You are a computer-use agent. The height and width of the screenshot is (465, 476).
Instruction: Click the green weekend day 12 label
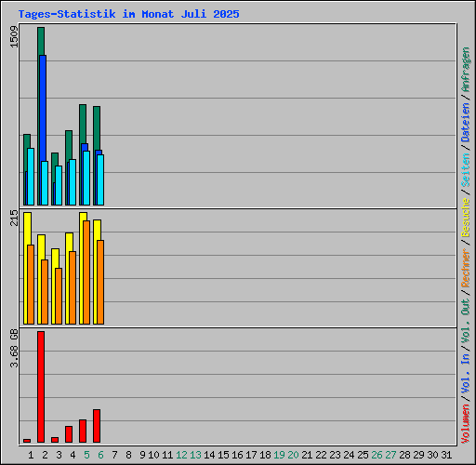181,455
